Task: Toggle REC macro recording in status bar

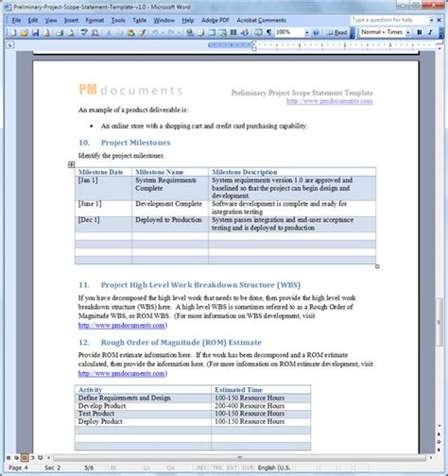Action: pyautogui.click(x=202, y=467)
